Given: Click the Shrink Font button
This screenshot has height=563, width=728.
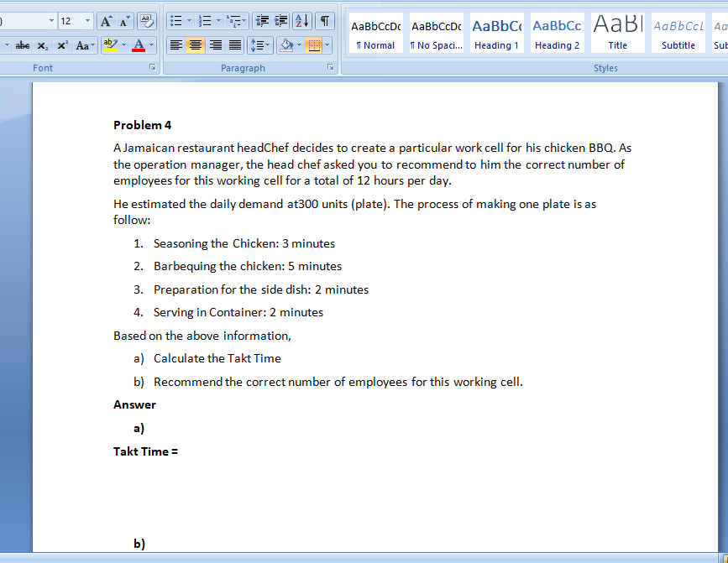Looking at the screenshot, I should click(124, 21).
